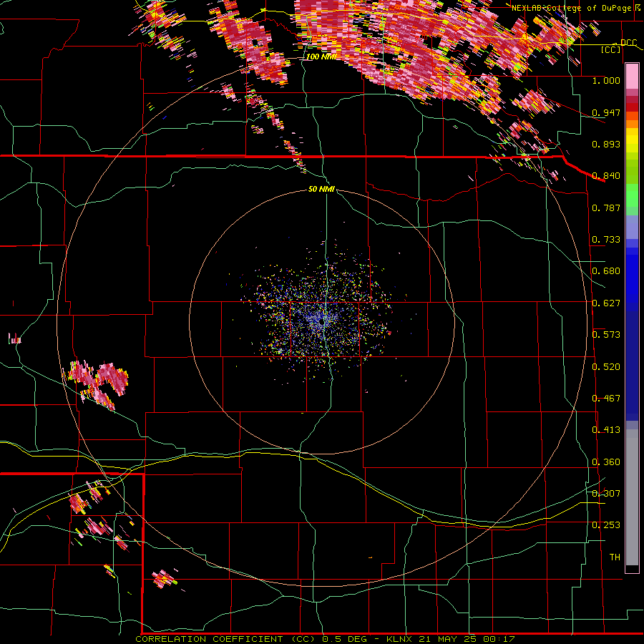The width and height of the screenshot is (644, 644).
Task: Click the 0.253 color scale value
Action: (606, 525)
